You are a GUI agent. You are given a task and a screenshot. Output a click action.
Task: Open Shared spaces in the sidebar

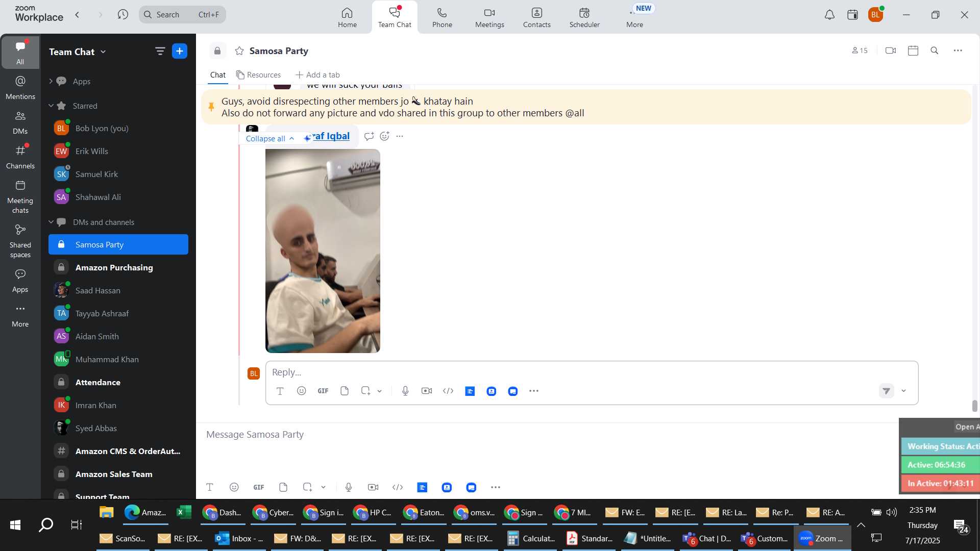[20, 241]
